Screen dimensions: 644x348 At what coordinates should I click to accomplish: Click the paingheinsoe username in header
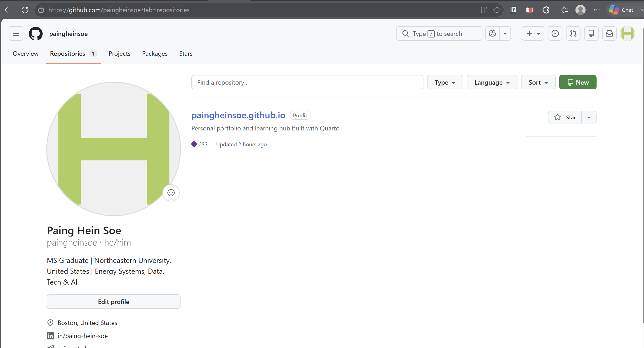(68, 34)
